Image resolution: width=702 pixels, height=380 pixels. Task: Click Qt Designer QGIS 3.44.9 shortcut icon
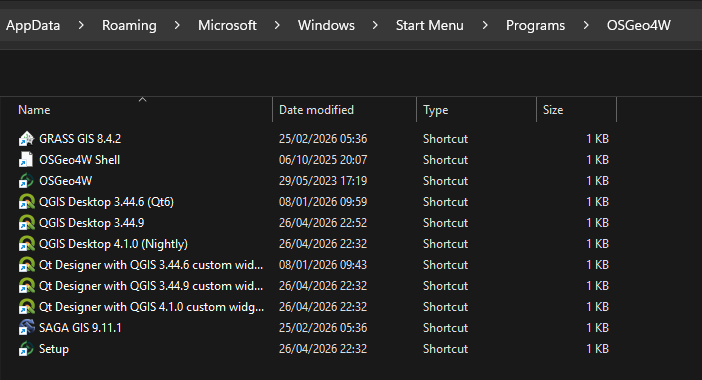(x=26, y=286)
